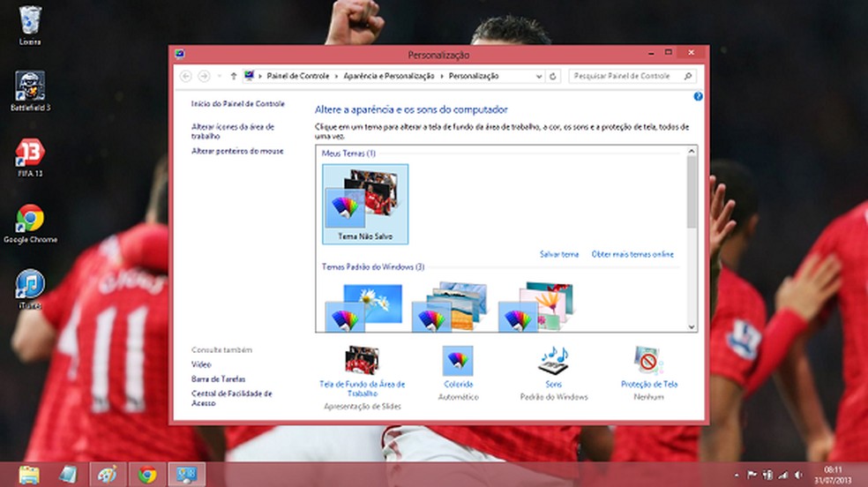The height and width of the screenshot is (487, 868).
Task: Expand the address bar history dropdown
Action: point(539,77)
